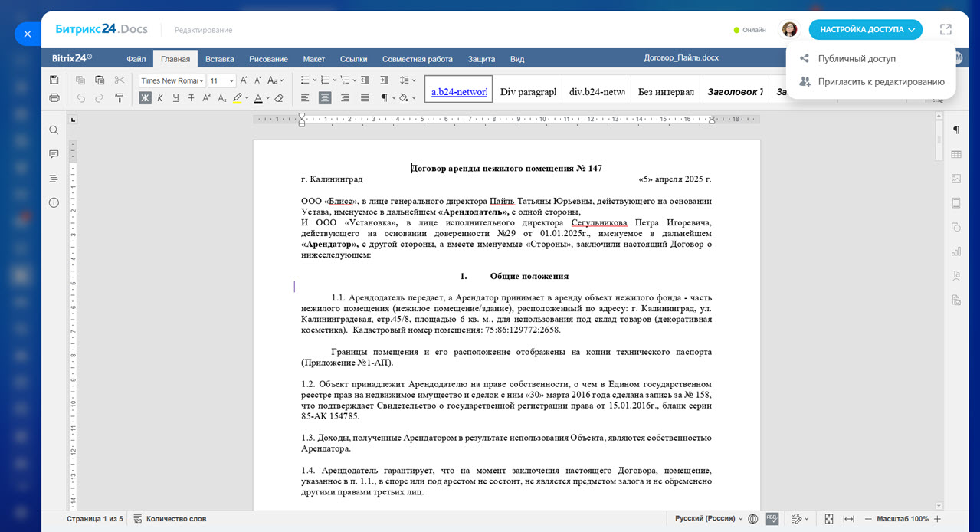The image size is (980, 532).
Task: Show document info in left sidebar
Action: coord(54,203)
